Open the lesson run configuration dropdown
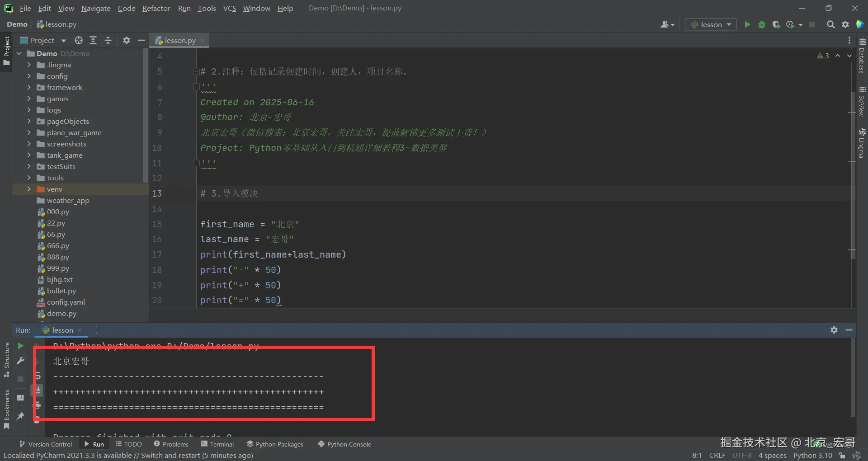The height and width of the screenshot is (461, 868). [711, 24]
